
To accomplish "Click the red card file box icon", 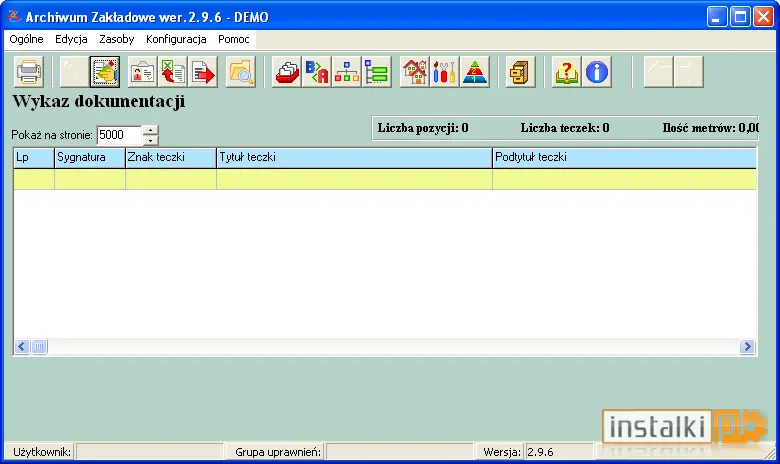I will 287,72.
